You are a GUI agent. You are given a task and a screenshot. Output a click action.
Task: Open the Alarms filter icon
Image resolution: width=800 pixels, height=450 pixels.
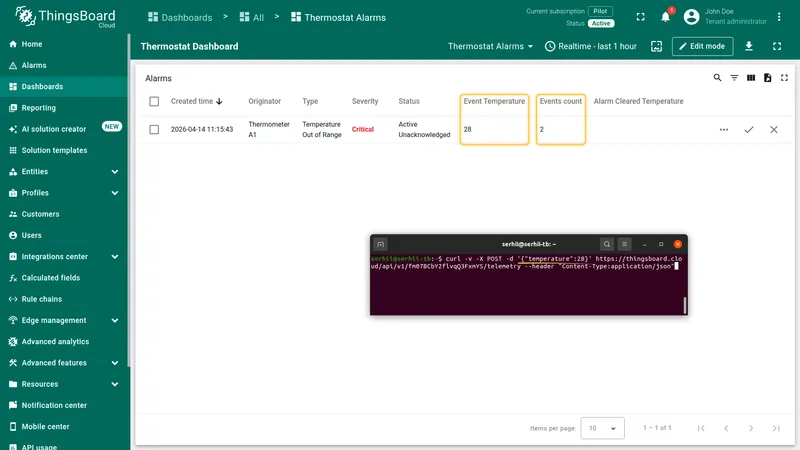click(x=734, y=78)
